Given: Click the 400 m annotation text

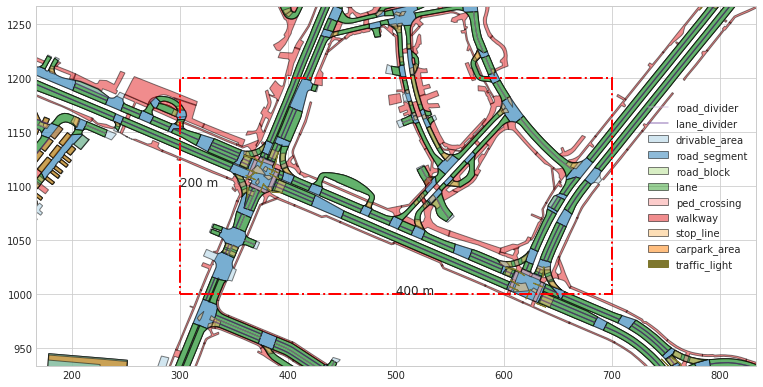Looking at the screenshot, I should pos(415,291).
